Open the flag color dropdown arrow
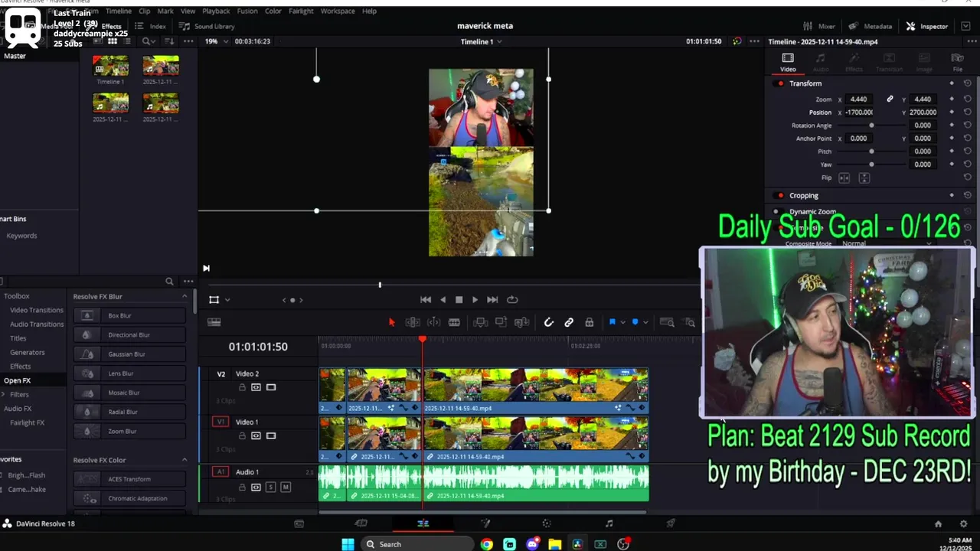Viewport: 980px width, 551px height. (622, 322)
